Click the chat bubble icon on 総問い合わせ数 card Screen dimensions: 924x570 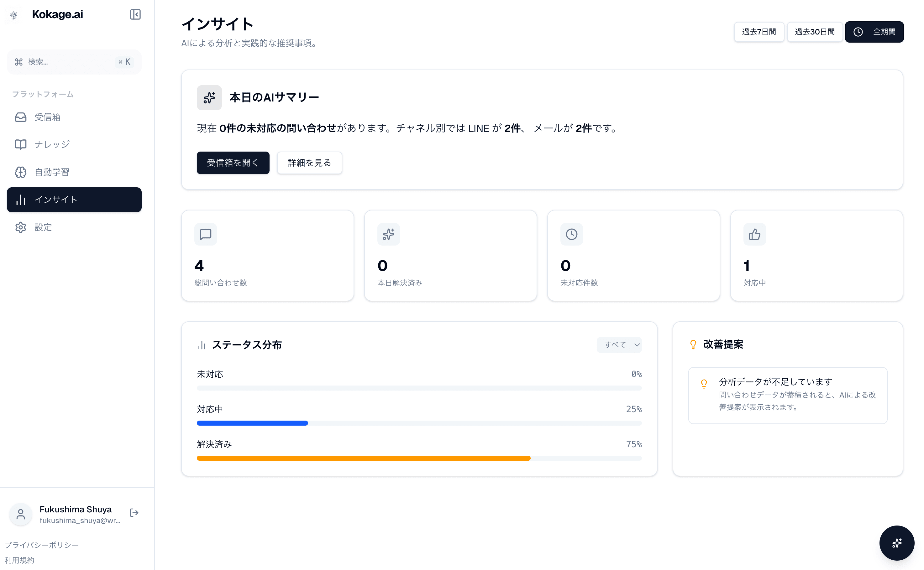[x=205, y=235]
